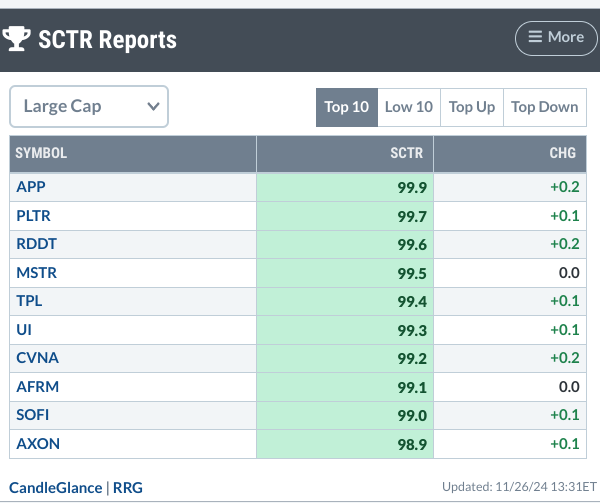Select the +0.1 change in TPL row
The height and width of the screenshot is (503, 600).
coord(565,301)
